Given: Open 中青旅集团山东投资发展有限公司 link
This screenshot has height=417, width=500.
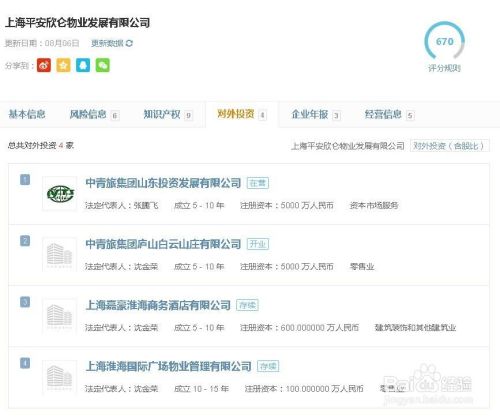Looking at the screenshot, I should click(x=163, y=183).
